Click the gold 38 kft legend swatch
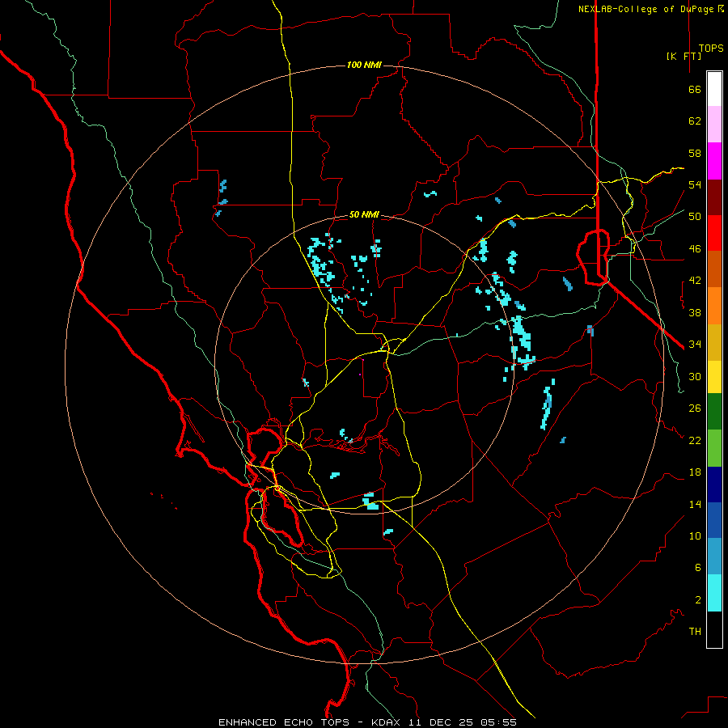Image resolution: width=728 pixels, height=728 pixels. click(714, 342)
